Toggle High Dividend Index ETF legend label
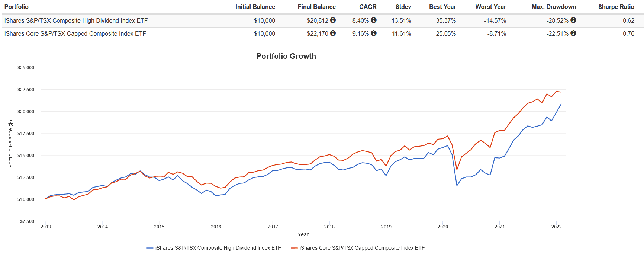 click(x=218, y=248)
